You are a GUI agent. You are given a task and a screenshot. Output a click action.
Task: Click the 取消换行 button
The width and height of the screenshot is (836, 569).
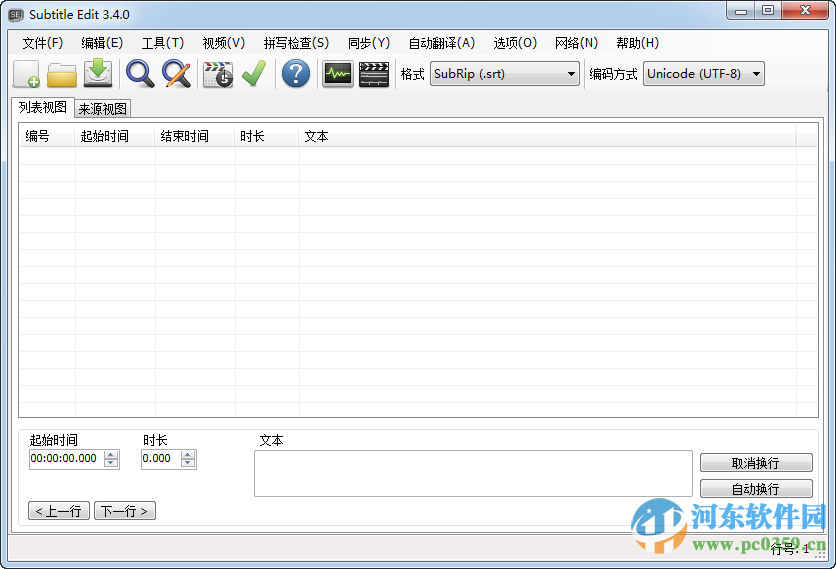tap(756, 463)
